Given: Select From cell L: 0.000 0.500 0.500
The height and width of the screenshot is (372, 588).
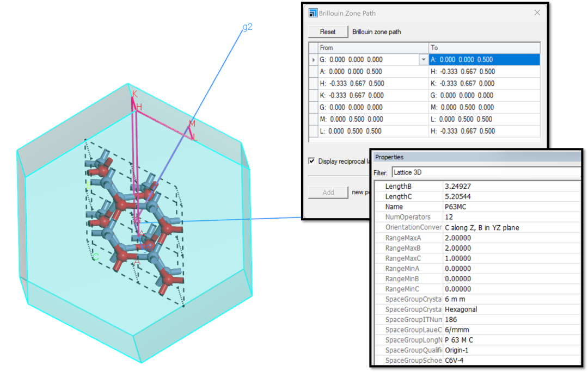Looking at the screenshot, I should click(x=373, y=132).
